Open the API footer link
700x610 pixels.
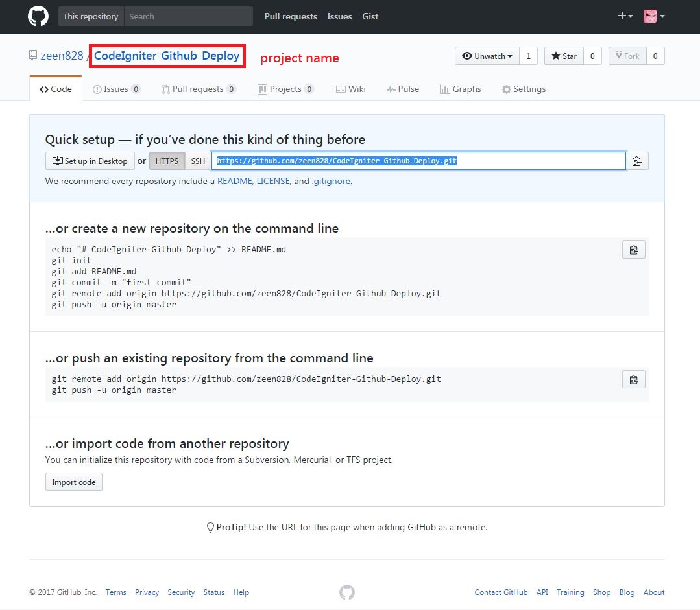[542, 592]
